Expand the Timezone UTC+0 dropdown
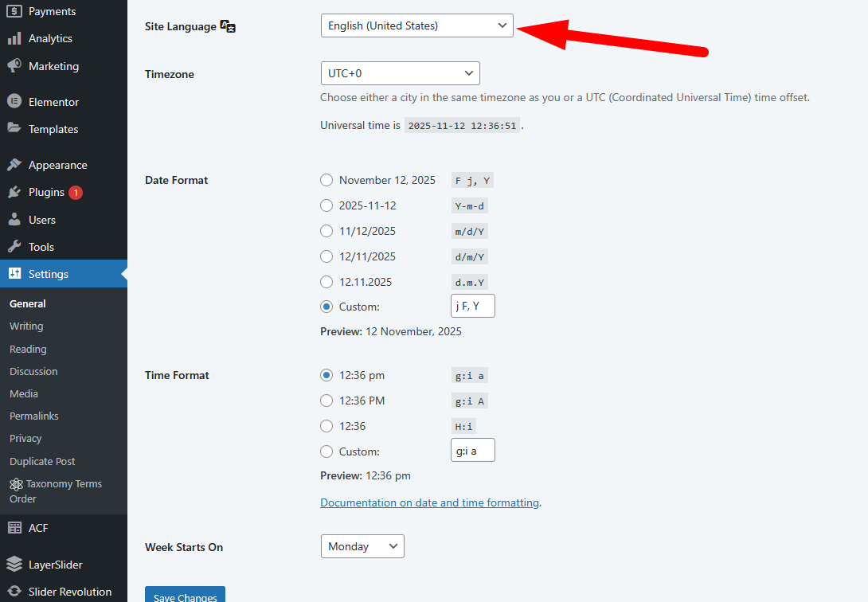The image size is (868, 602). [400, 73]
